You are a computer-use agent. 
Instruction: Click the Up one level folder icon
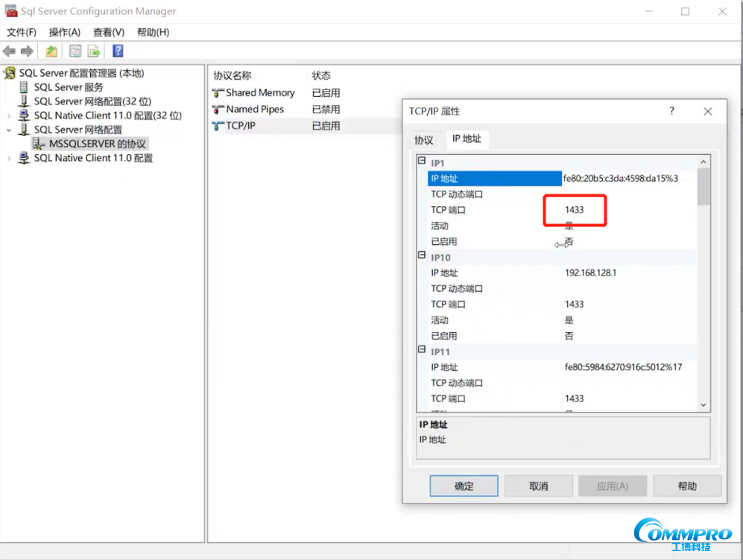(x=51, y=51)
